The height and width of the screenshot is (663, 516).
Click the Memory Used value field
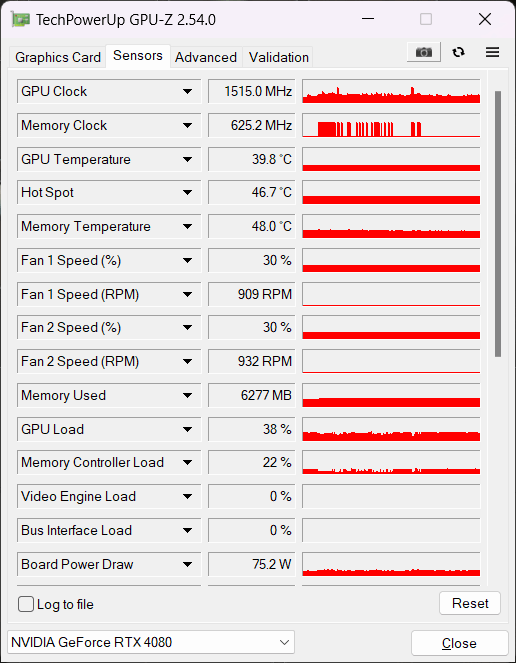click(252, 395)
